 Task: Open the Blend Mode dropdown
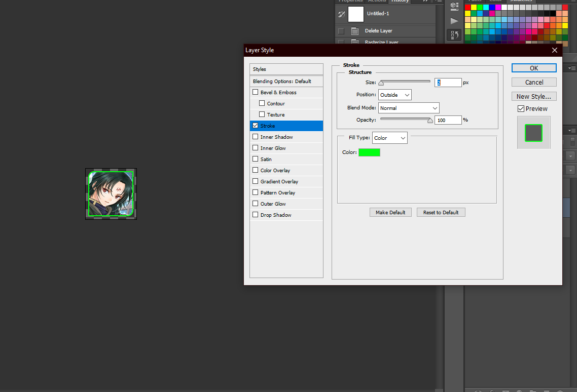click(409, 108)
